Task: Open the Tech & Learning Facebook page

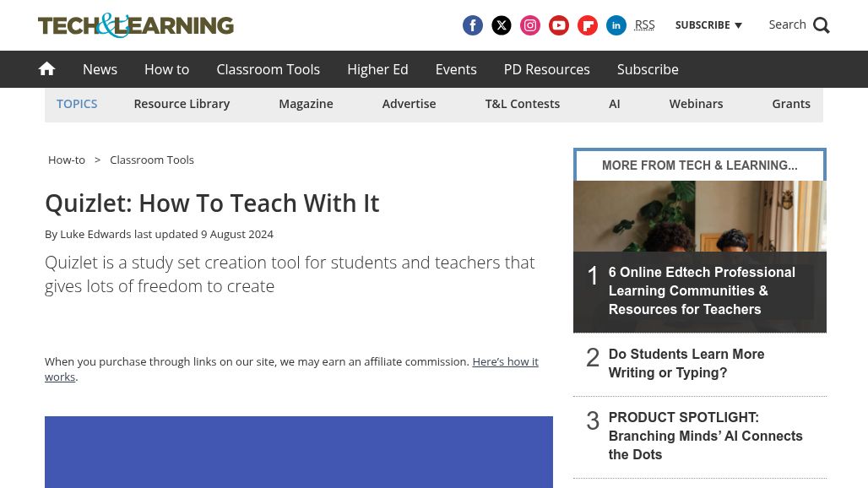Action: 472,25
